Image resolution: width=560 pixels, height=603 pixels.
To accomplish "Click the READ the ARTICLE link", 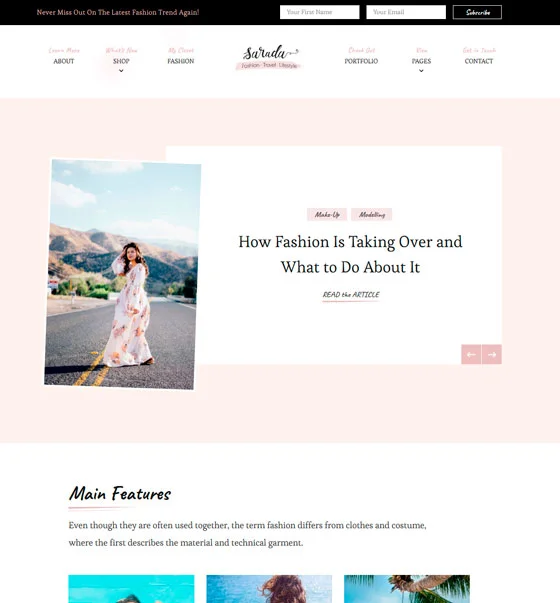I will pyautogui.click(x=351, y=295).
